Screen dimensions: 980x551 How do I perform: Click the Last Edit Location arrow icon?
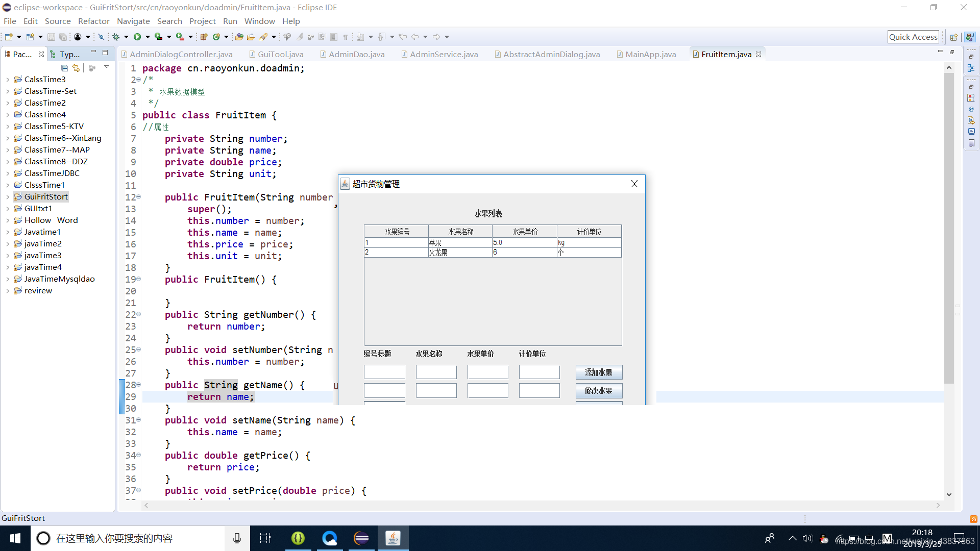pos(403,37)
